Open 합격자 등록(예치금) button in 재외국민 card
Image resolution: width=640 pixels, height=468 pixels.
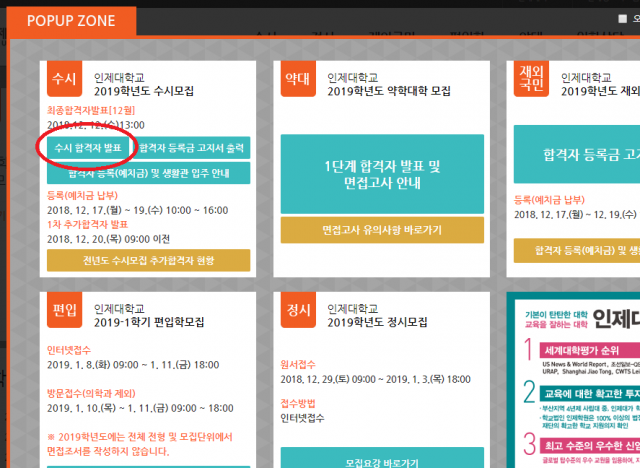(x=577, y=251)
